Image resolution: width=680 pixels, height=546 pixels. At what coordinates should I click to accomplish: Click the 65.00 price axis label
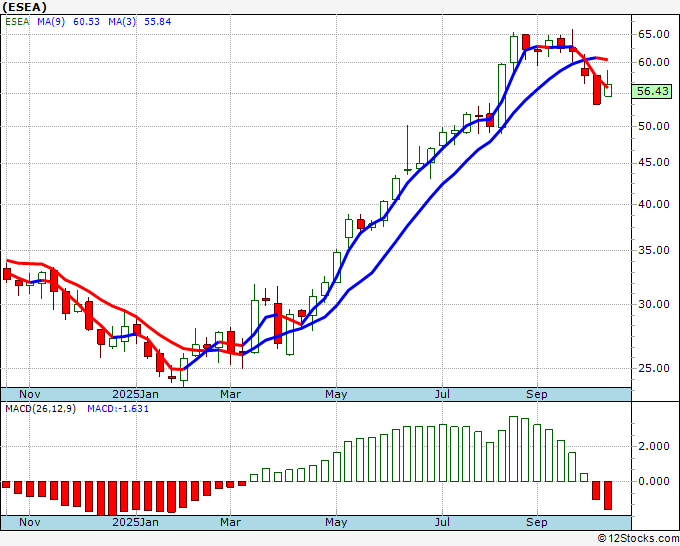[x=654, y=34]
